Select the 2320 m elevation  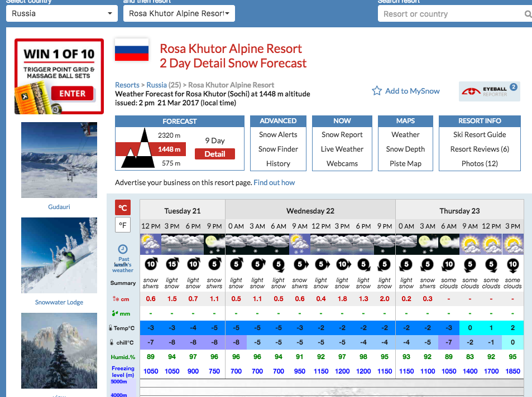coord(169,135)
